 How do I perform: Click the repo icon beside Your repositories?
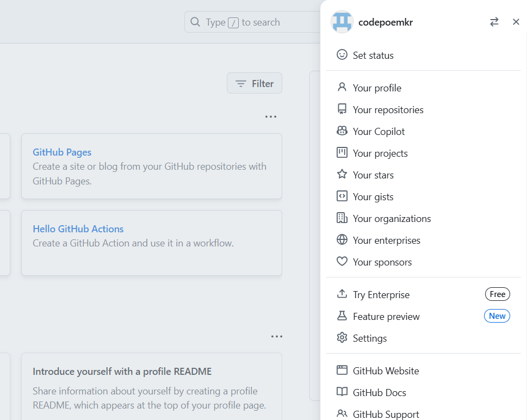pos(342,109)
